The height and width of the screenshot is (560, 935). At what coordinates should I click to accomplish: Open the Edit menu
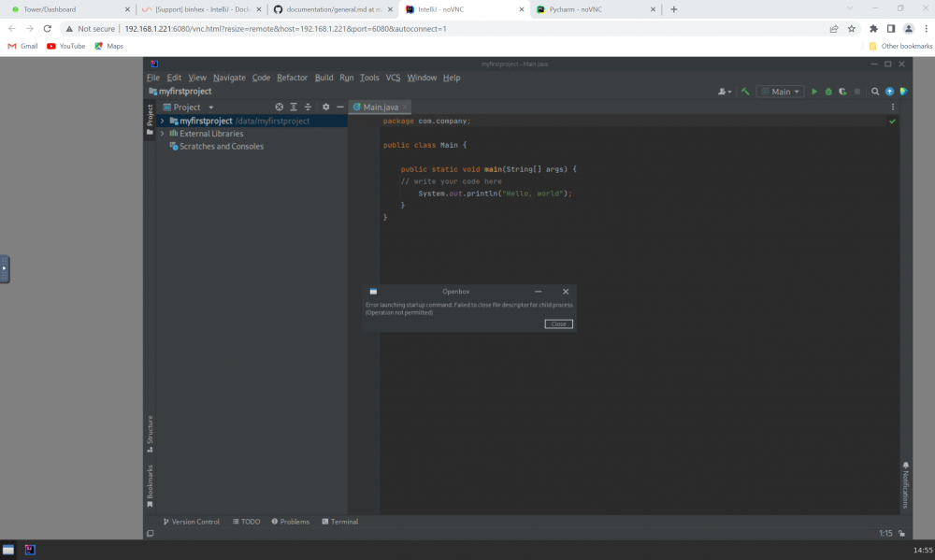tap(174, 78)
